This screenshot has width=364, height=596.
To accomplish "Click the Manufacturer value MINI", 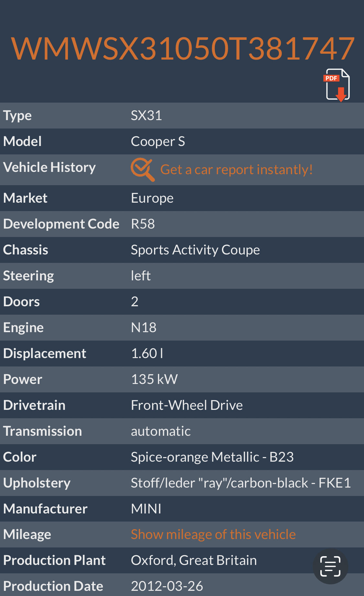I will (146, 509).
